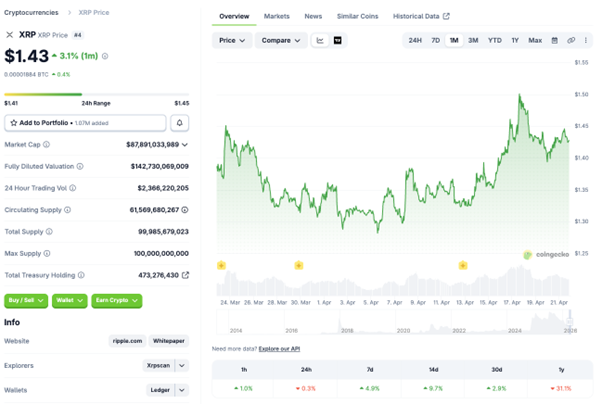Expand the Compare dropdown
The height and width of the screenshot is (404, 602).
(280, 40)
